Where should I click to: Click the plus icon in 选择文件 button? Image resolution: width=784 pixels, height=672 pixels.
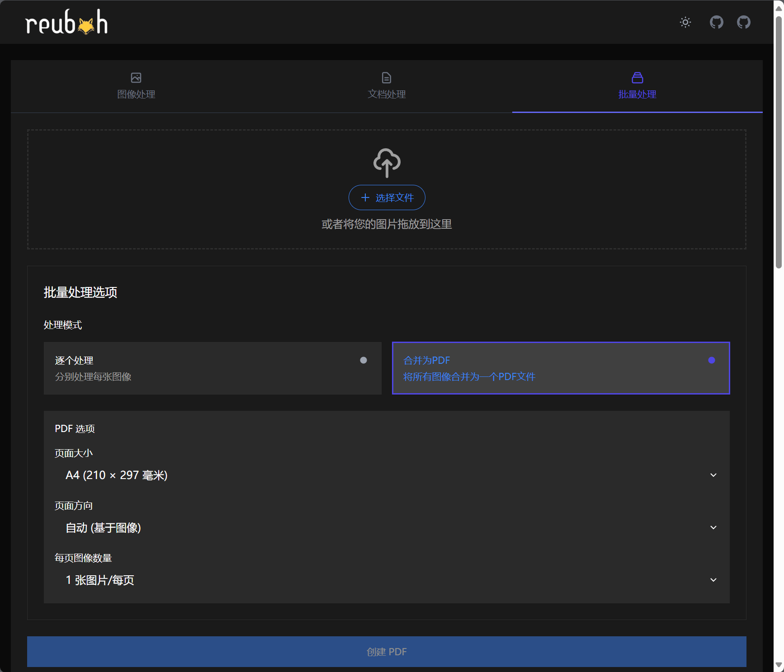point(365,197)
